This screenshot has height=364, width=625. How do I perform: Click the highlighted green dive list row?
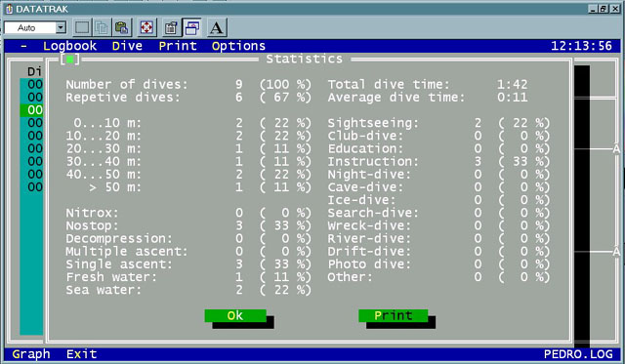31,110
